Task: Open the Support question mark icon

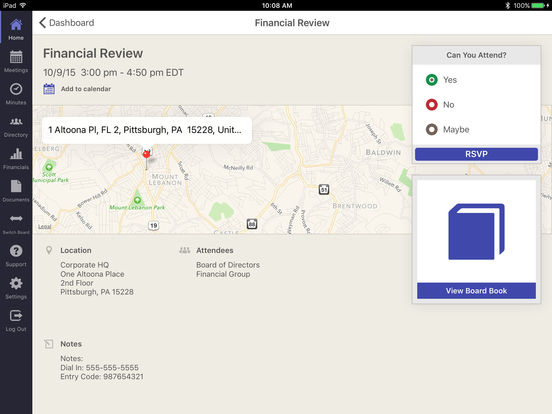Action: [x=16, y=251]
